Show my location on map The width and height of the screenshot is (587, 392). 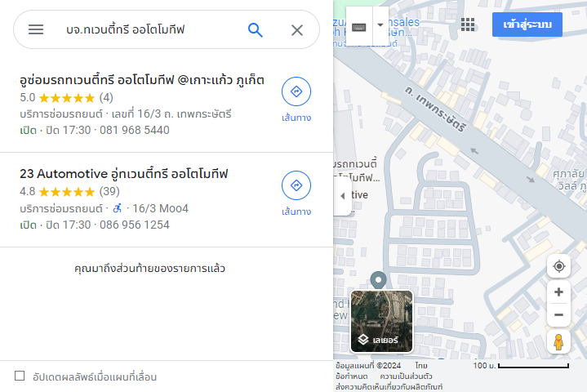559,266
